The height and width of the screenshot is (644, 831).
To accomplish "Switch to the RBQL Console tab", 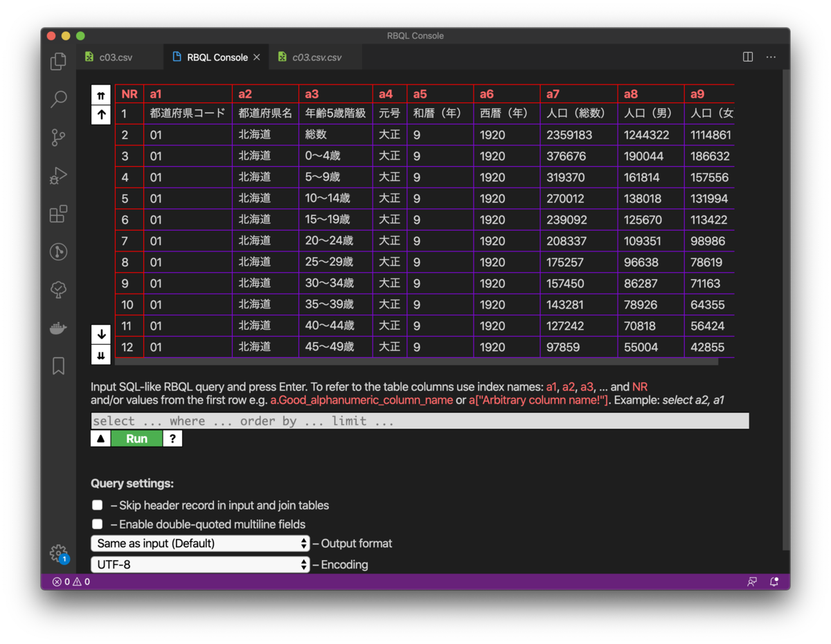I will (217, 57).
